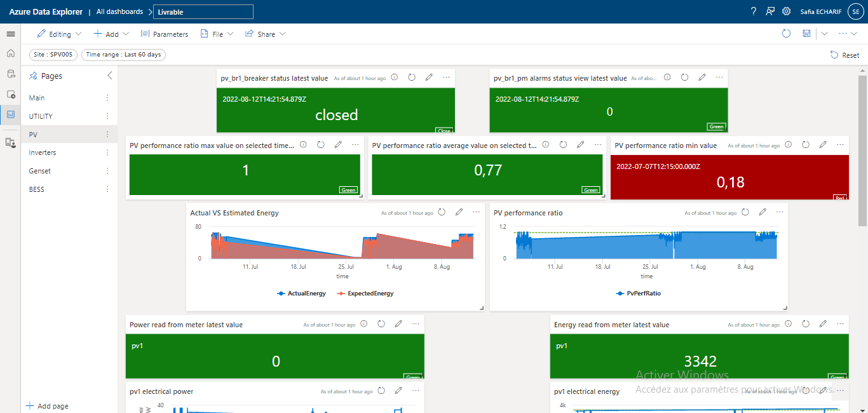
Task: Switch to the Genset page
Action: click(40, 171)
